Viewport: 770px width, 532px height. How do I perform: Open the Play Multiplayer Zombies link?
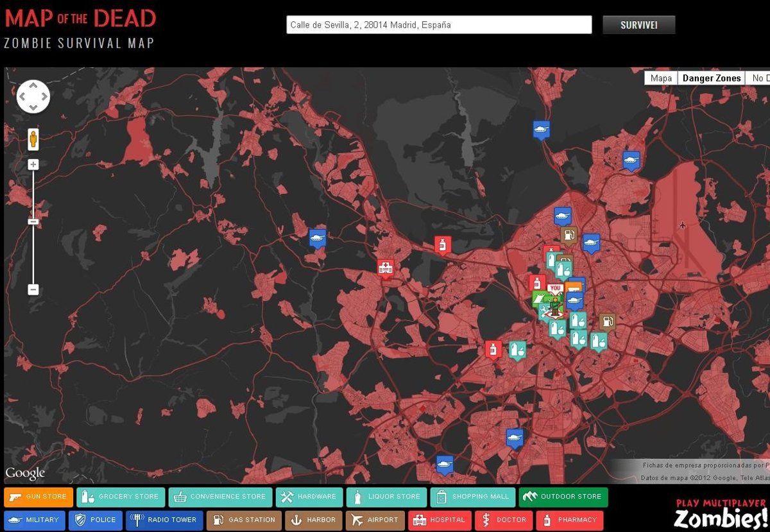click(x=721, y=512)
